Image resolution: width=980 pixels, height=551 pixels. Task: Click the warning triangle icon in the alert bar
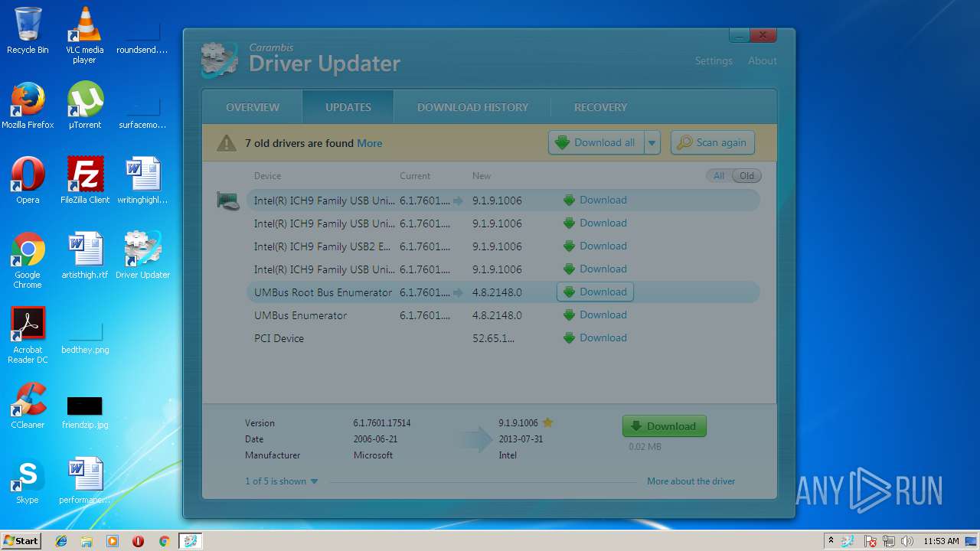227,143
